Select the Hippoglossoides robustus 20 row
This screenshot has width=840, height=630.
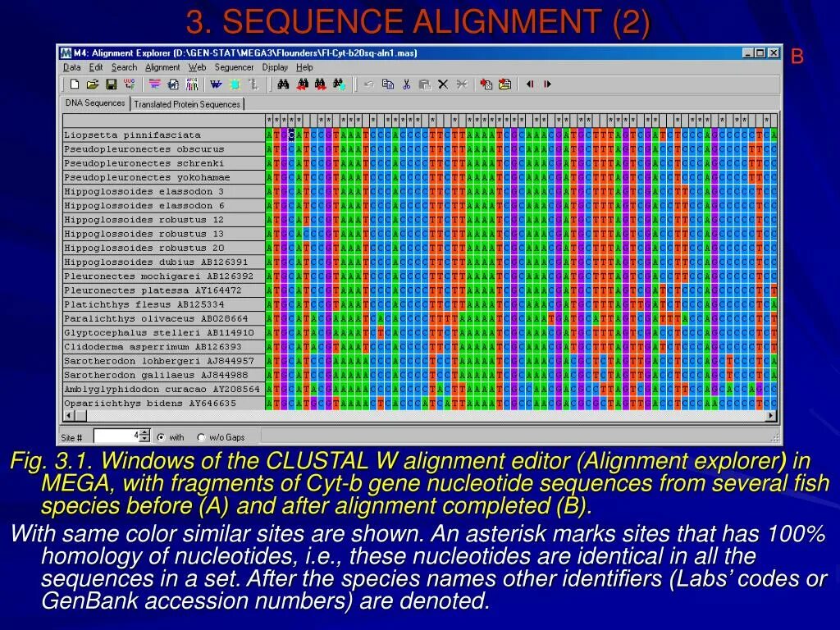[x=164, y=248]
